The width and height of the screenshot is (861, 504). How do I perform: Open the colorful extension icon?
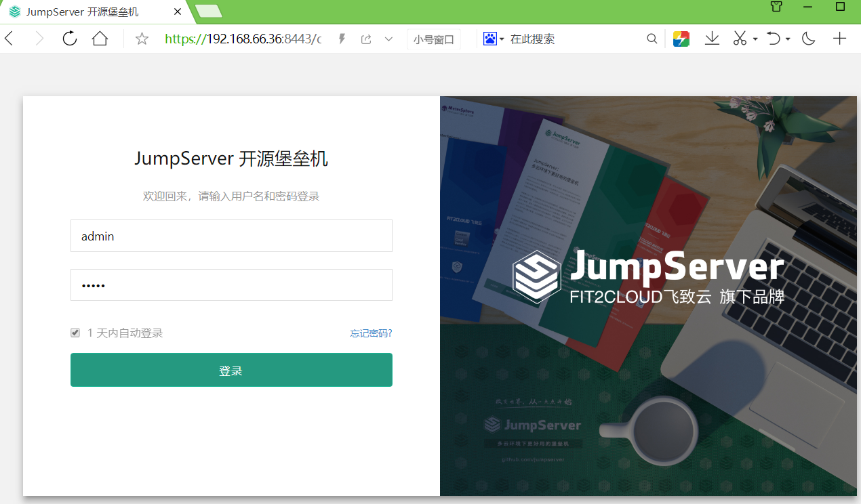click(681, 39)
